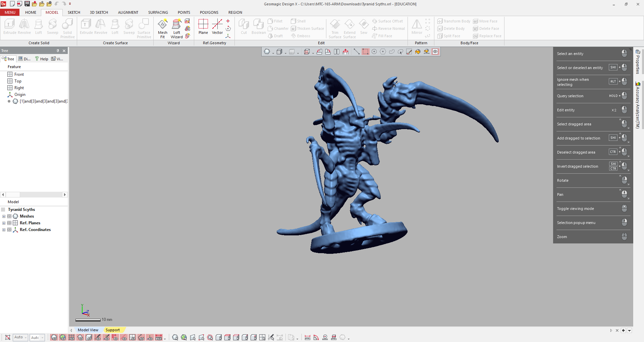Choose the rectangle selection mode icon
The height and width of the screenshot is (342, 644).
pyautogui.click(x=366, y=52)
